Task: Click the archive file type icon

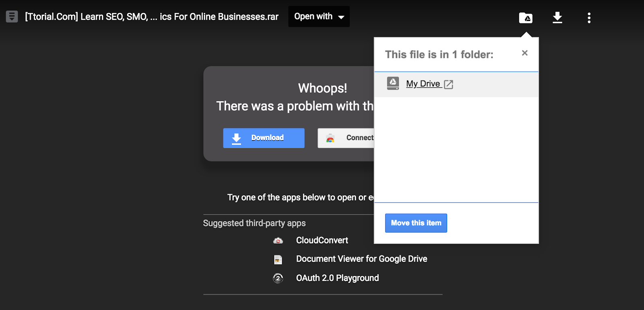Action: click(12, 17)
